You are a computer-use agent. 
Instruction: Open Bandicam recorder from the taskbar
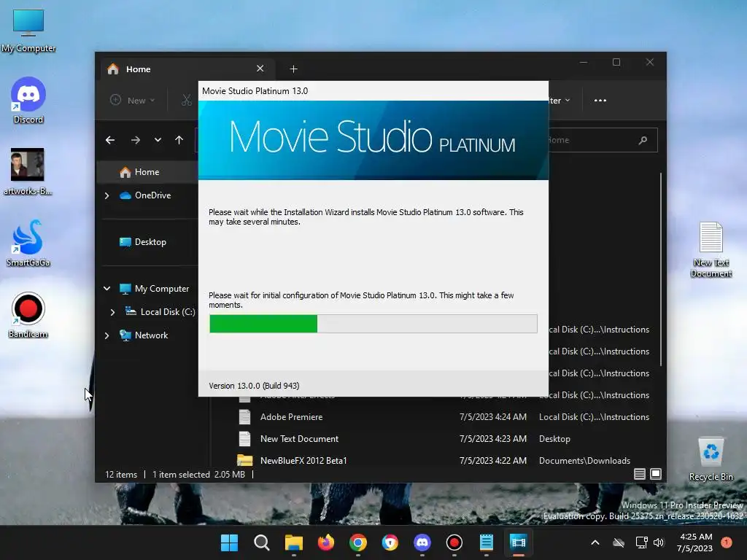point(454,542)
